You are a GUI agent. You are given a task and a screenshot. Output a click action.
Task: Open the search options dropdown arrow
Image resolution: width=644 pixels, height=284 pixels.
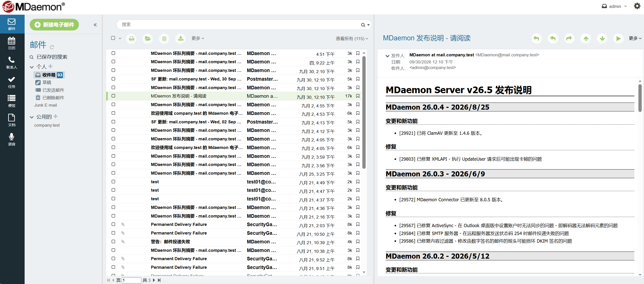pyautogui.click(x=368, y=25)
